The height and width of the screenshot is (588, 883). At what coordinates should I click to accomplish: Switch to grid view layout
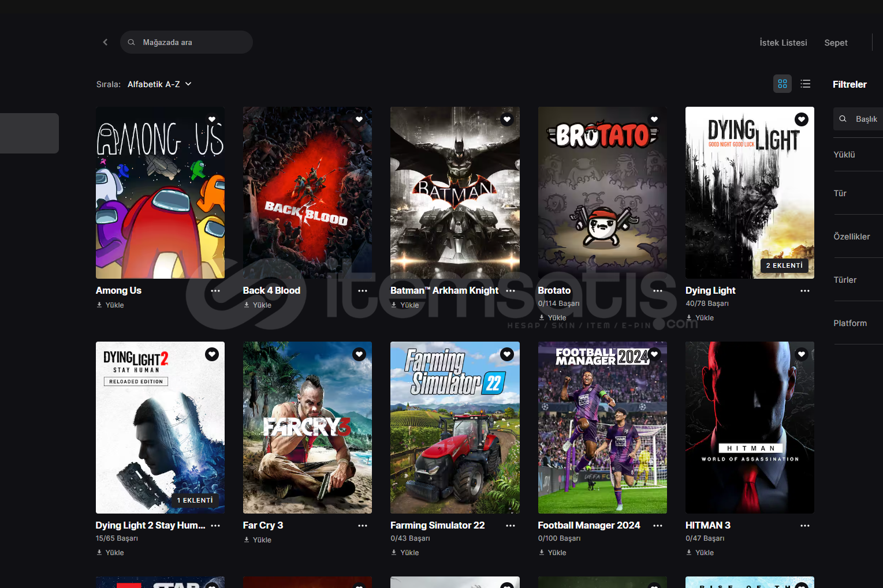pos(783,84)
